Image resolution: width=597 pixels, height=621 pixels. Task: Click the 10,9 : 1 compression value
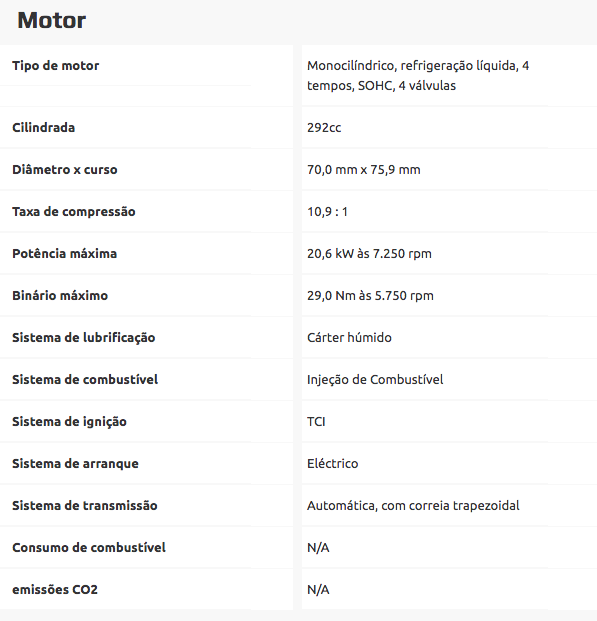coord(327,212)
